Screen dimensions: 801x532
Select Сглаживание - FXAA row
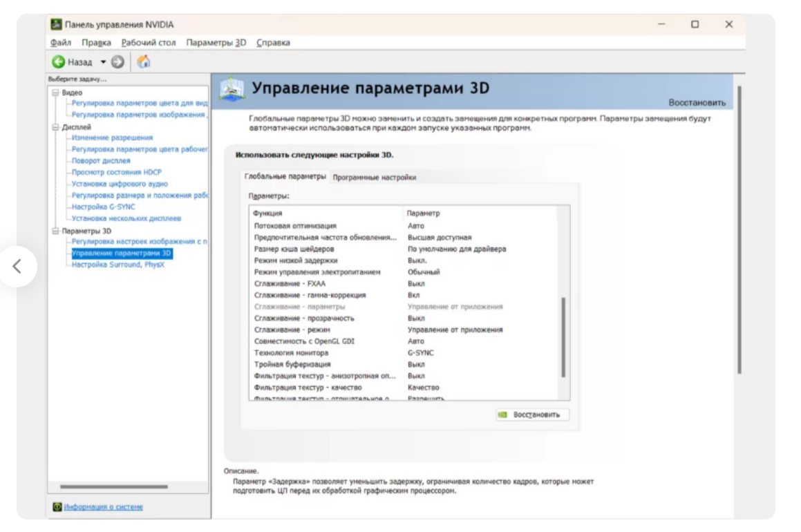404,283
